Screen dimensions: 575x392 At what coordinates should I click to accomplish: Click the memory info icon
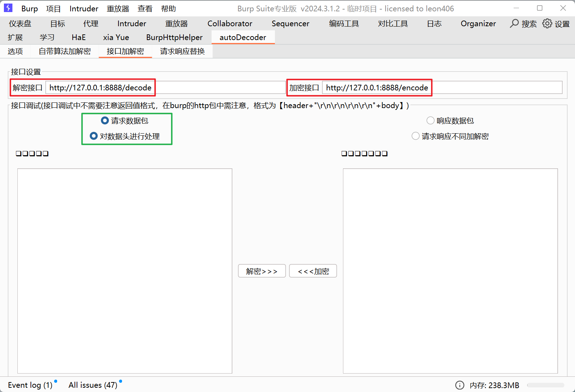[x=459, y=385]
